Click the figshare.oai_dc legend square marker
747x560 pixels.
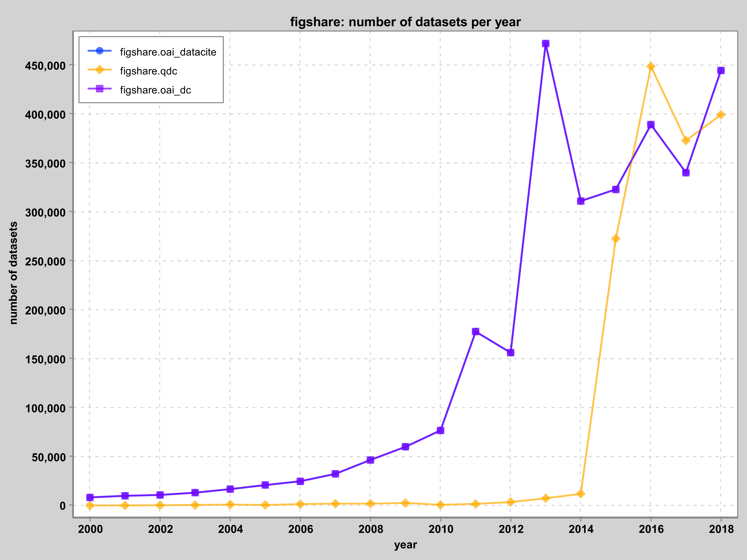point(100,89)
